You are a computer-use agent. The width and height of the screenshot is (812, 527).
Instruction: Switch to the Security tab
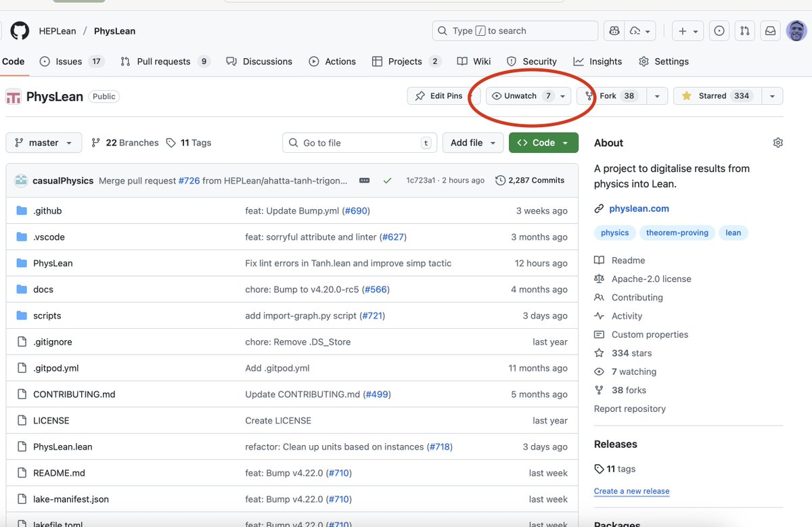(x=532, y=62)
